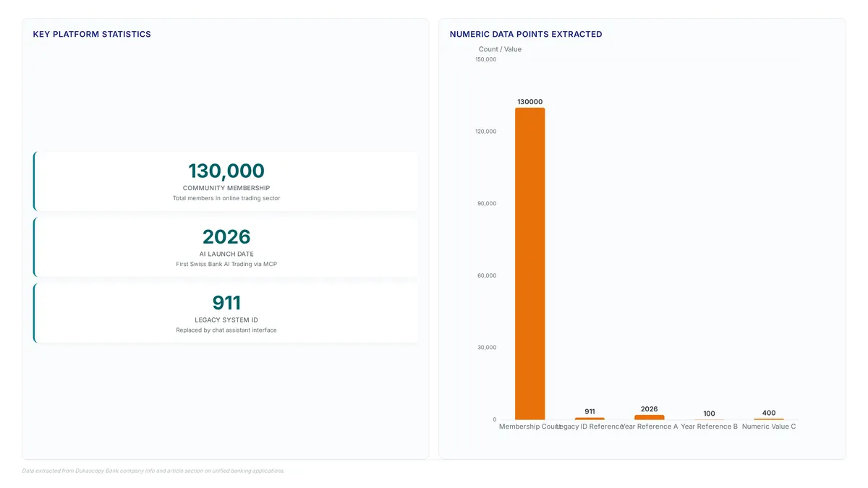Select the 911 legacy system figure
868x488 pixels.
click(226, 302)
